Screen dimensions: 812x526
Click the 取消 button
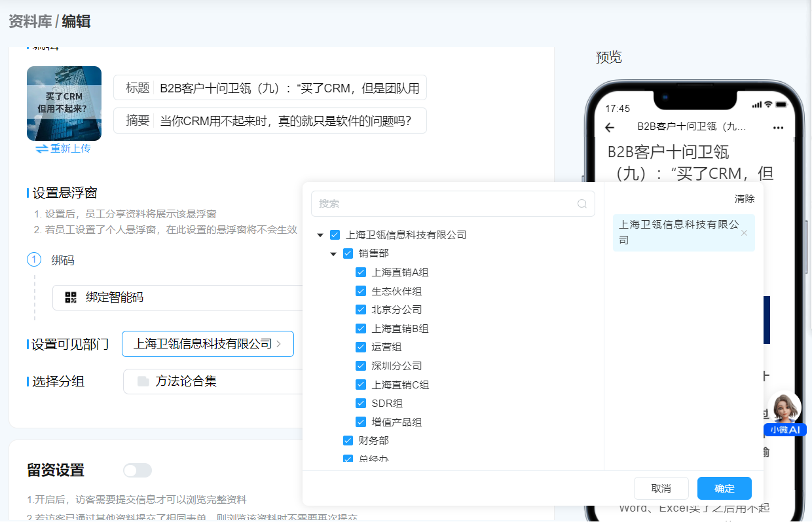tap(661, 489)
